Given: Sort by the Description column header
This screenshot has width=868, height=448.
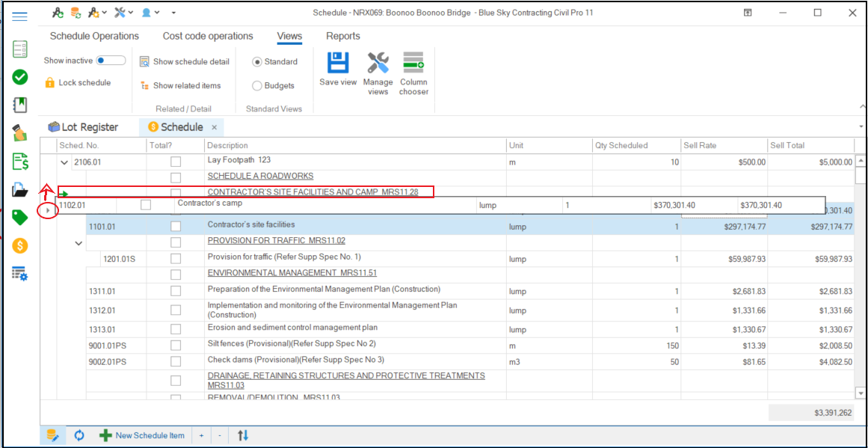Looking at the screenshot, I should pos(355,146).
